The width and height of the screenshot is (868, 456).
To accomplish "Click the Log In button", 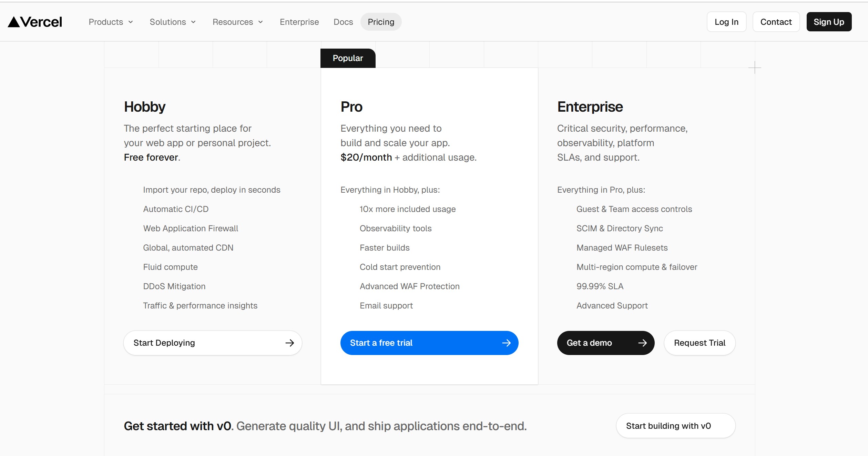I will coord(726,22).
